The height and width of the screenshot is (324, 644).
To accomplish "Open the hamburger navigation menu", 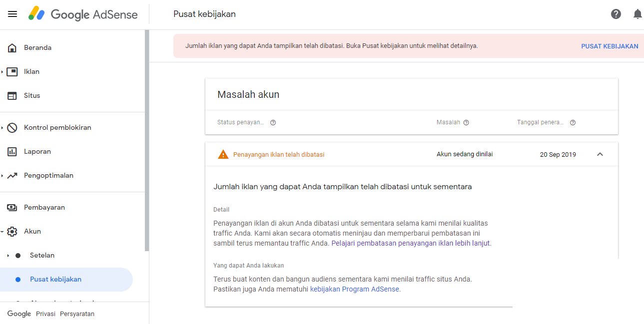I will 12,13.
